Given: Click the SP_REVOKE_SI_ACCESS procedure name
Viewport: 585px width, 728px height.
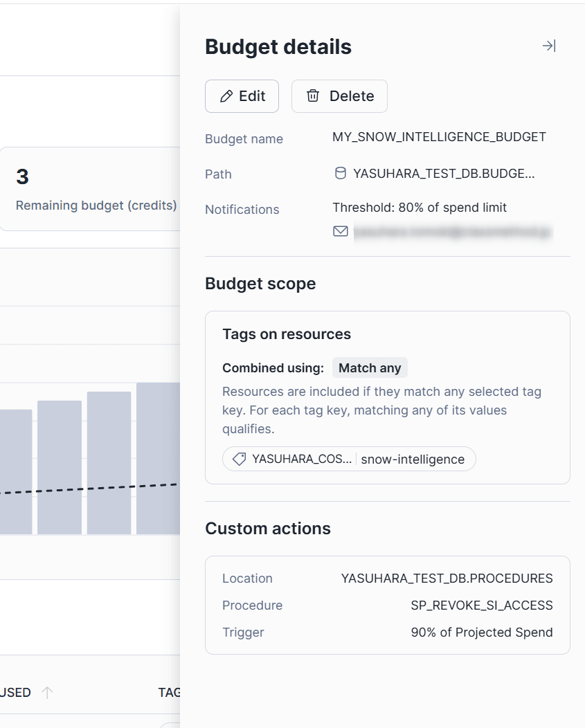Looking at the screenshot, I should point(482,606).
